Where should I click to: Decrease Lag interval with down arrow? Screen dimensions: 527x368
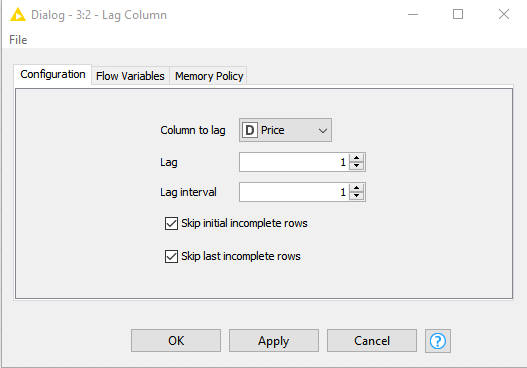click(x=357, y=196)
